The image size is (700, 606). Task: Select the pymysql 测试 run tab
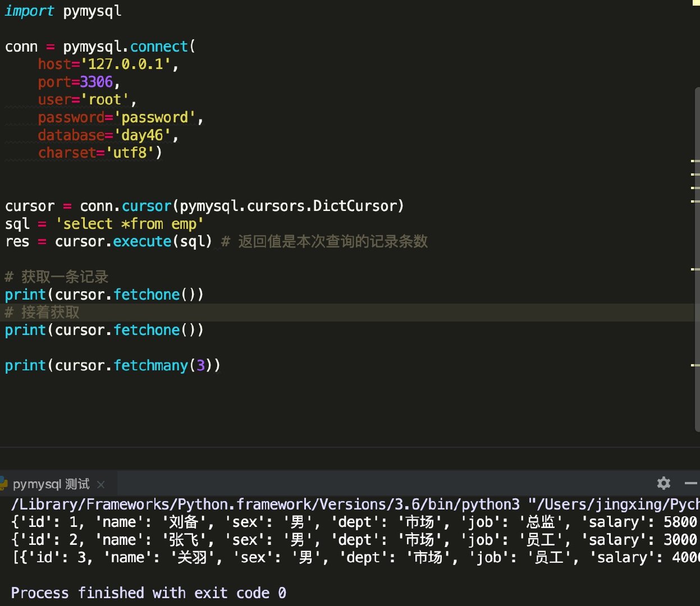pyautogui.click(x=51, y=484)
